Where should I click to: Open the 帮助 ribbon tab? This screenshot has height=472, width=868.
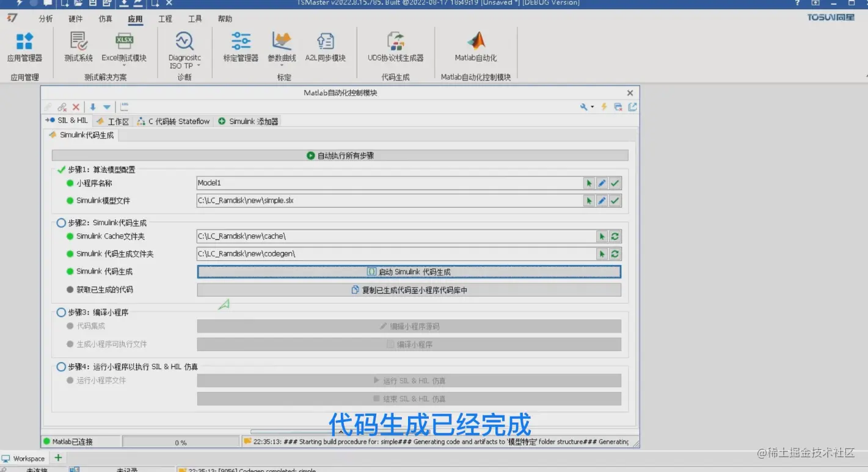[225, 19]
